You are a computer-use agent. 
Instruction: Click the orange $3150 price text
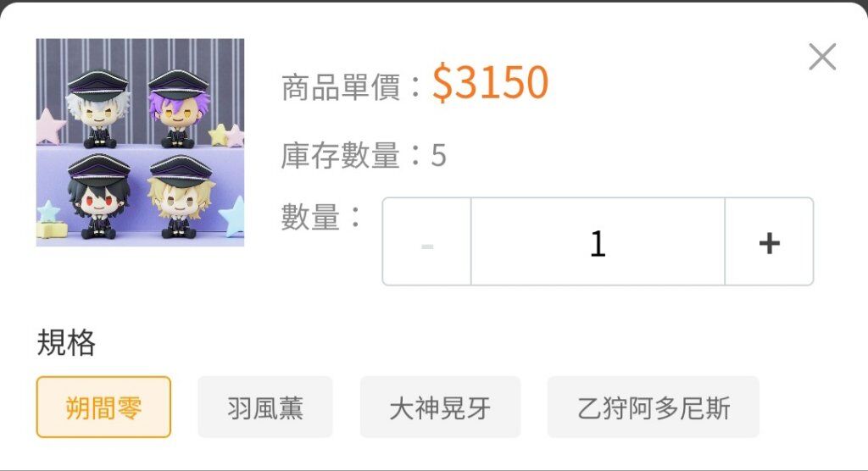(490, 83)
